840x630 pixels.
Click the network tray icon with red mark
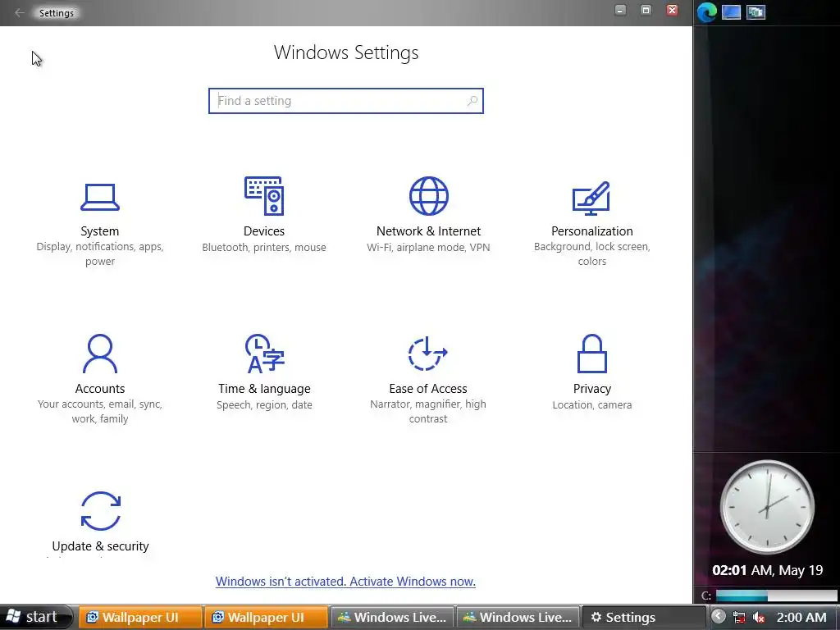739,617
